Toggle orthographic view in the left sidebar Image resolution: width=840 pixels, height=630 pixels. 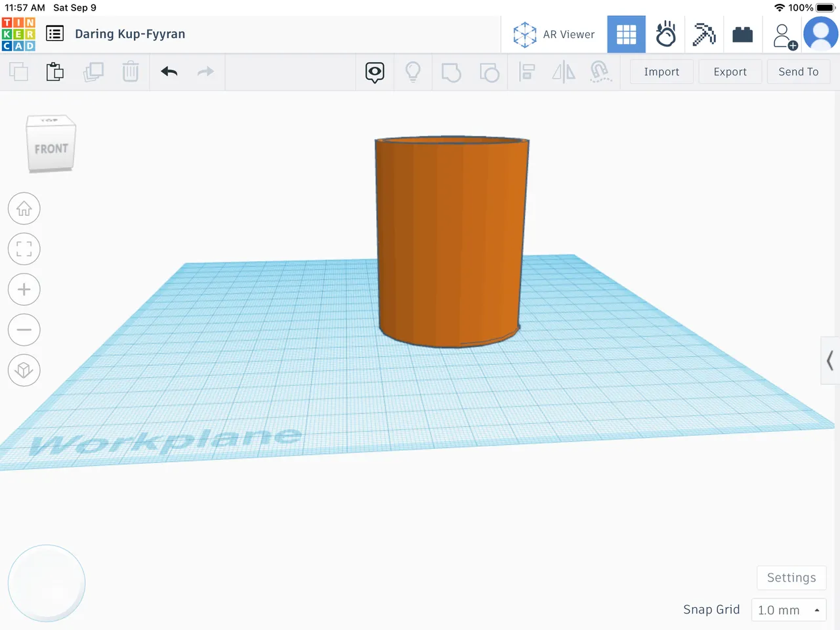(x=24, y=371)
